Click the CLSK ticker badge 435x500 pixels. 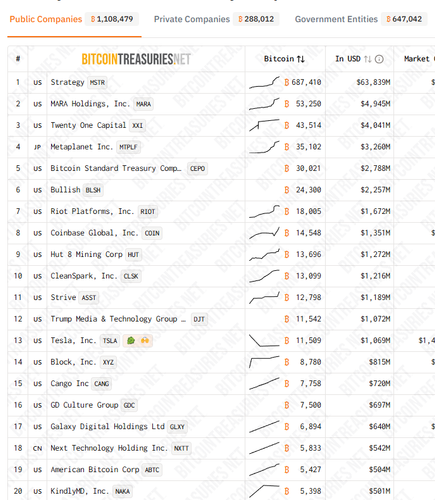131,276
